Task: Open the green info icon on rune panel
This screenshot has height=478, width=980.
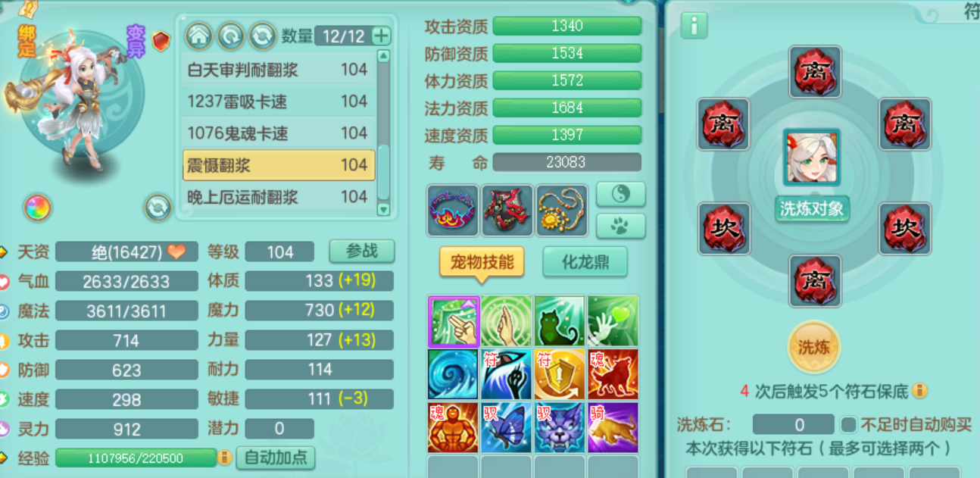Action: [x=694, y=26]
